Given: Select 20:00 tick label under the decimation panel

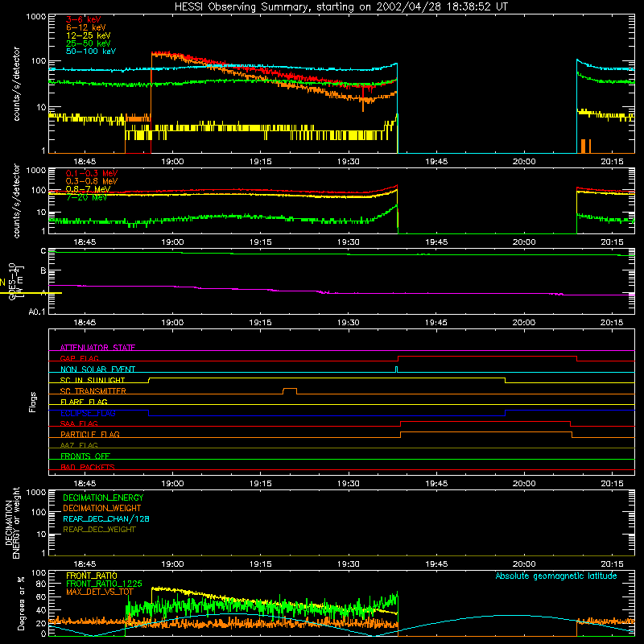Looking at the screenshot, I should (x=524, y=564).
